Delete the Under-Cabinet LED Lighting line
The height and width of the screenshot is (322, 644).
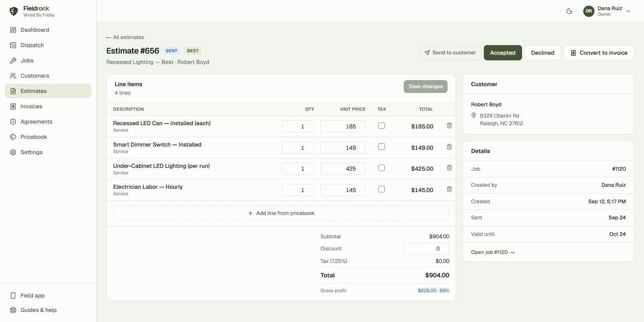click(x=449, y=168)
